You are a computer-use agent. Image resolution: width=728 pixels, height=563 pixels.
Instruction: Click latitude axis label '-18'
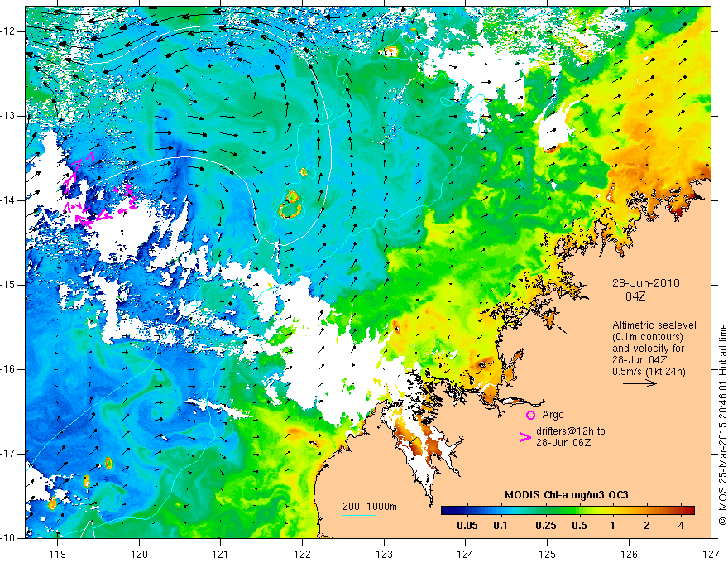point(8,538)
